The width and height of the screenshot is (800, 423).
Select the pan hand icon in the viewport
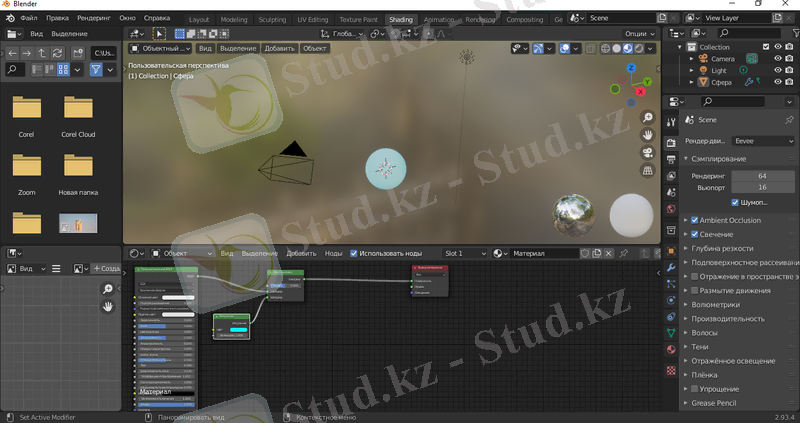[648, 135]
